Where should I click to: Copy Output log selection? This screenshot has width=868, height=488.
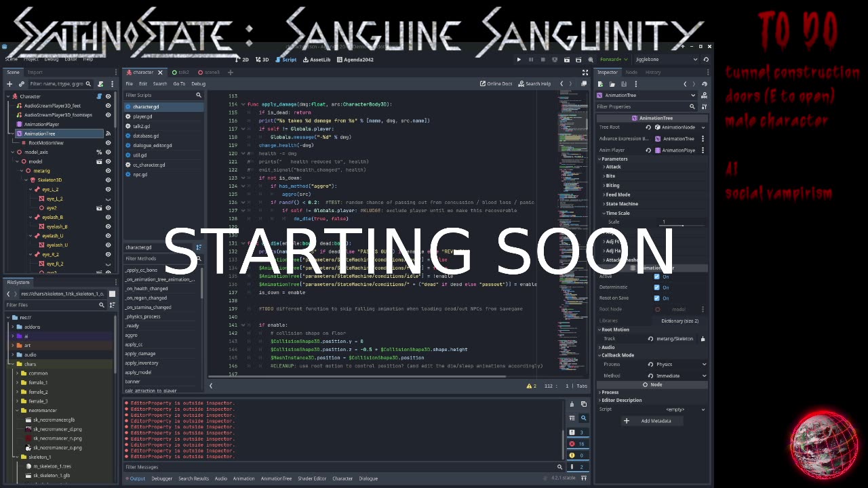[x=583, y=405]
